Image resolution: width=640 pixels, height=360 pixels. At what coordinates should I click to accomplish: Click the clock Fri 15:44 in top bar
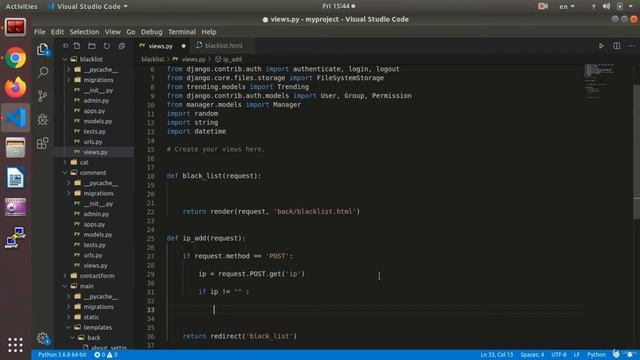338,6
